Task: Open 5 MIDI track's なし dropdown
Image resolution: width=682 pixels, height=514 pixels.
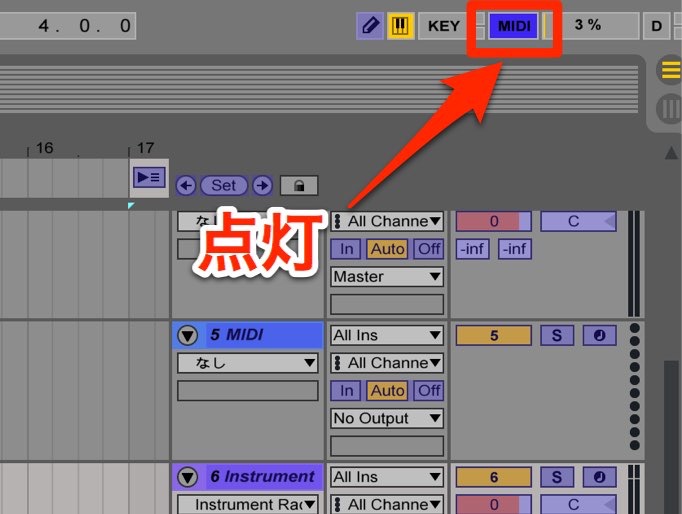Action: coord(247,363)
